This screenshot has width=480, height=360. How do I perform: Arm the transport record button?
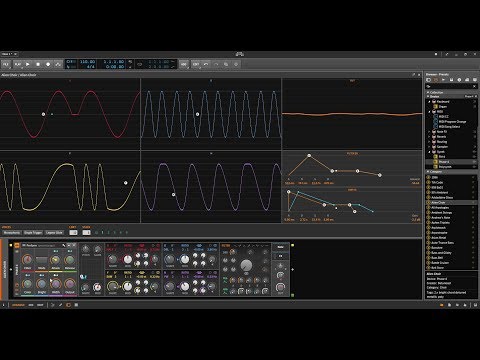tap(48, 64)
